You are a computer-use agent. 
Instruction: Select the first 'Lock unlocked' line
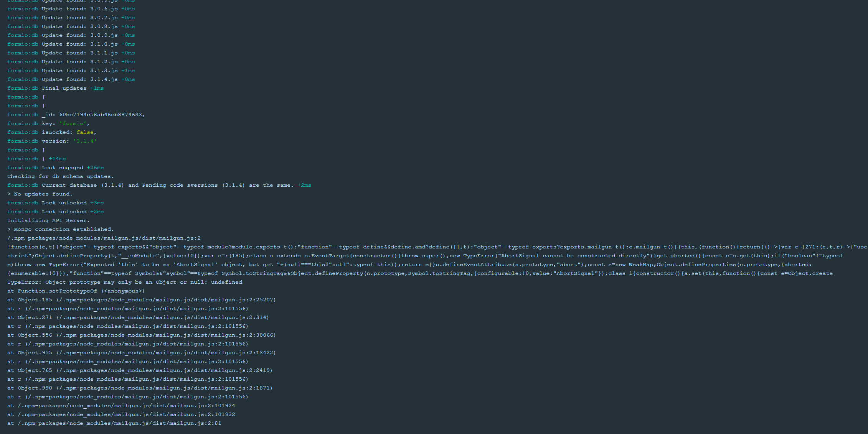pyautogui.click(x=63, y=202)
